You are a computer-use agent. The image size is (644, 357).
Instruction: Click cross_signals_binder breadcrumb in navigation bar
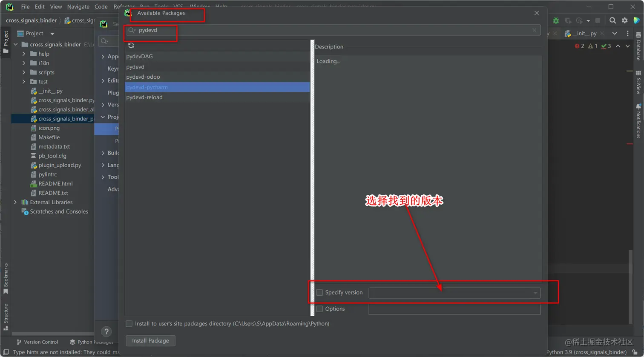[31, 20]
